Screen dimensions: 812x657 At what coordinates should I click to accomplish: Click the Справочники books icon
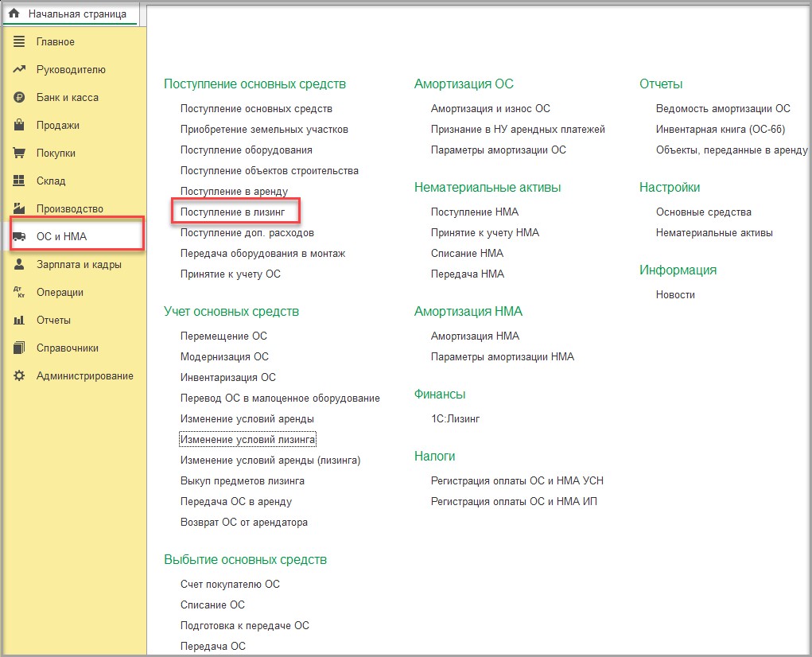(x=19, y=348)
